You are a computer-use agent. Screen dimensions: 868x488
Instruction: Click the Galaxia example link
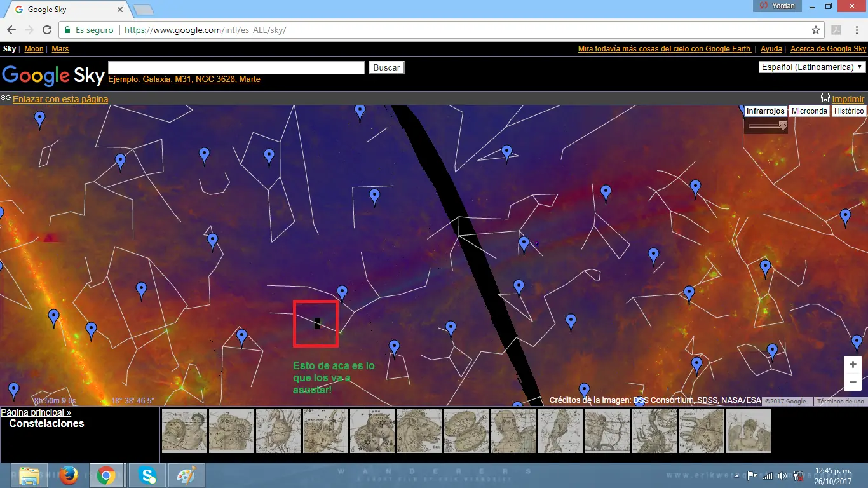(156, 79)
